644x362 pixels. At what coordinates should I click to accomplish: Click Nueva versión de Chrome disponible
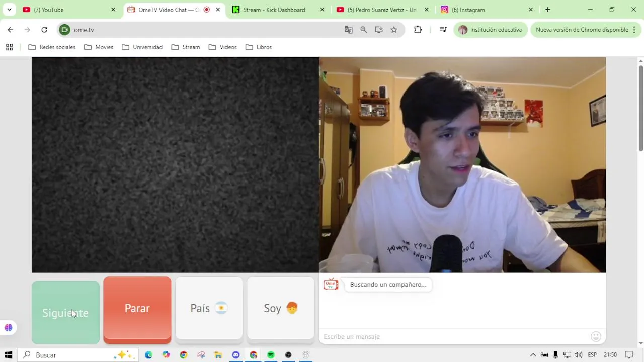pyautogui.click(x=582, y=30)
